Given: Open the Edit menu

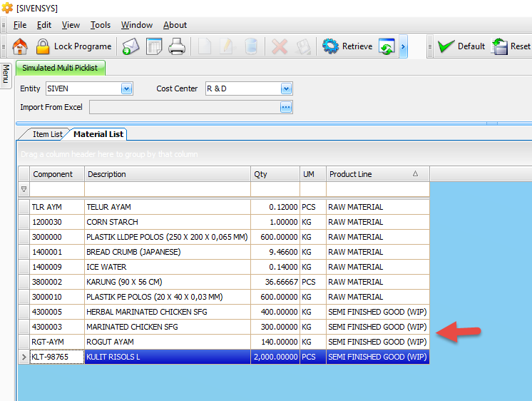Looking at the screenshot, I should click(44, 25).
